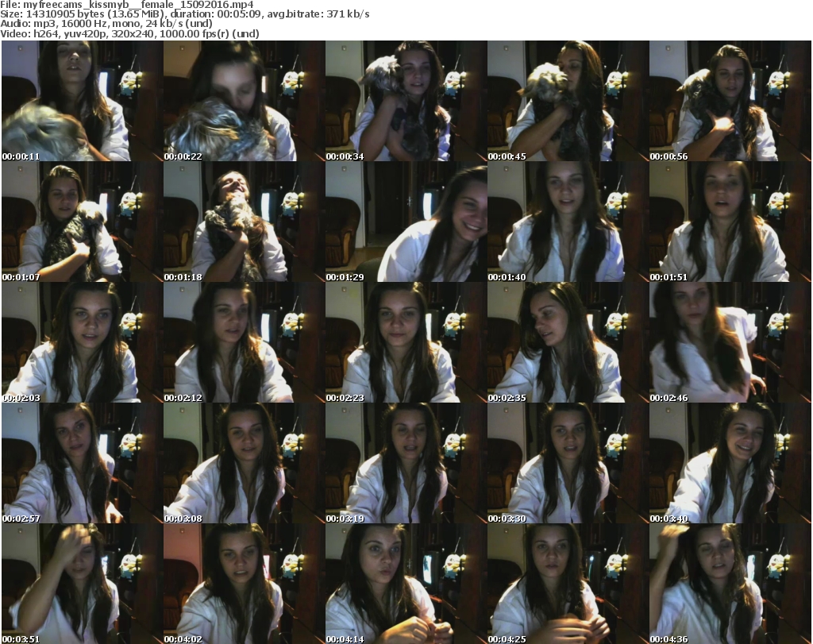Open the thumbnail stamped 00:04:02
This screenshot has width=813, height=644.
pos(245,584)
